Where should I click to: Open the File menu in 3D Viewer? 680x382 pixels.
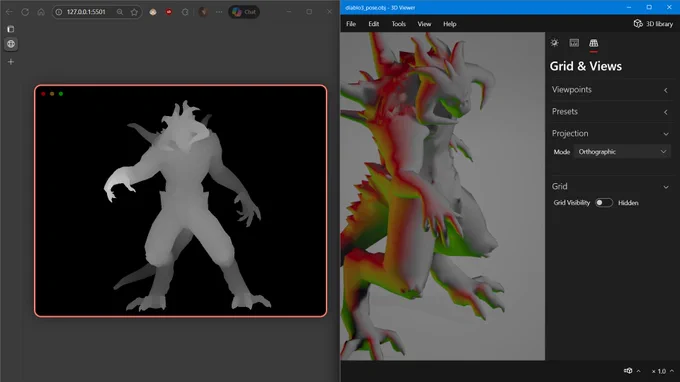(x=351, y=24)
